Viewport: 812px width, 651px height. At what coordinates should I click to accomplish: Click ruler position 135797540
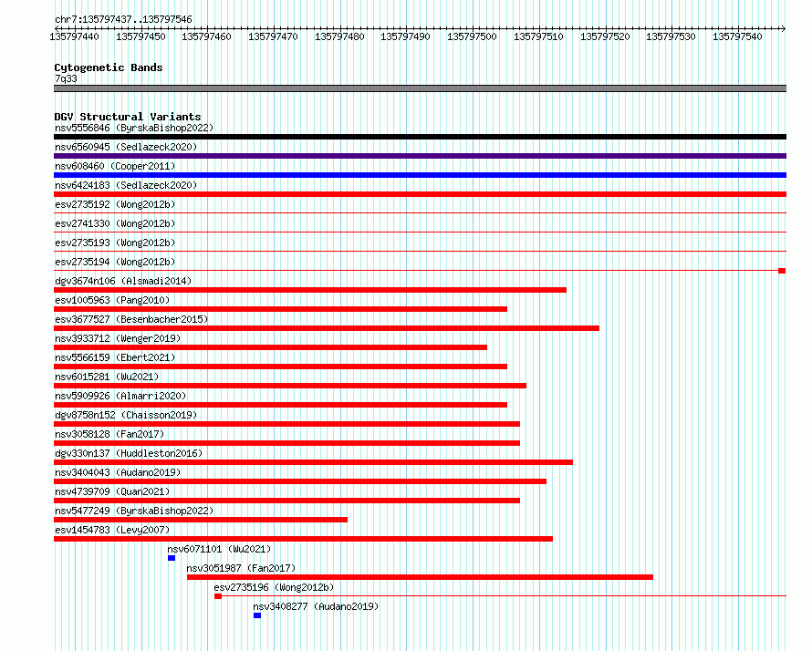[737, 36]
